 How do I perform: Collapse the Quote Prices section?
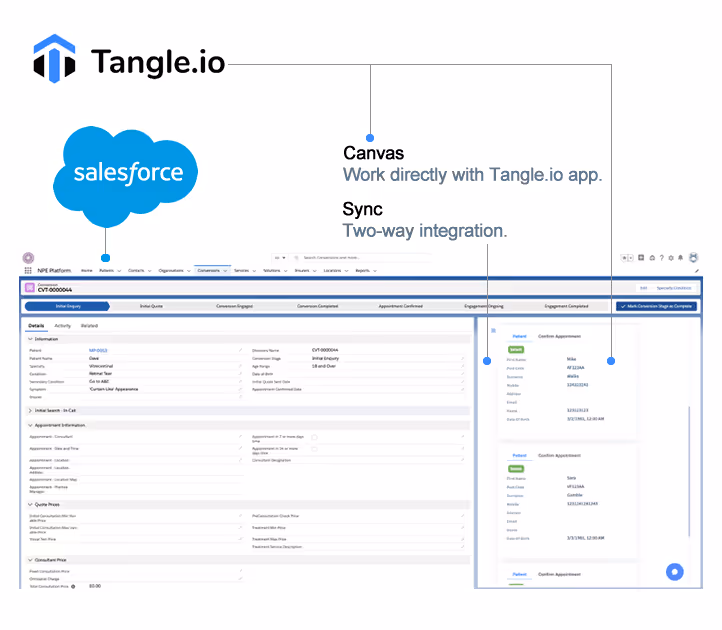point(30,504)
